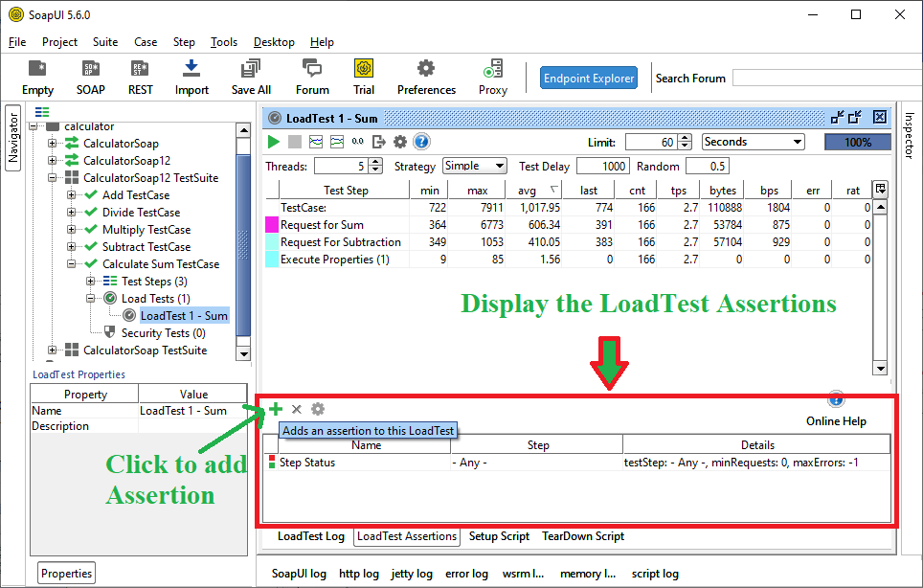Open the Suite menu
Screen dimensions: 923x588
point(105,42)
